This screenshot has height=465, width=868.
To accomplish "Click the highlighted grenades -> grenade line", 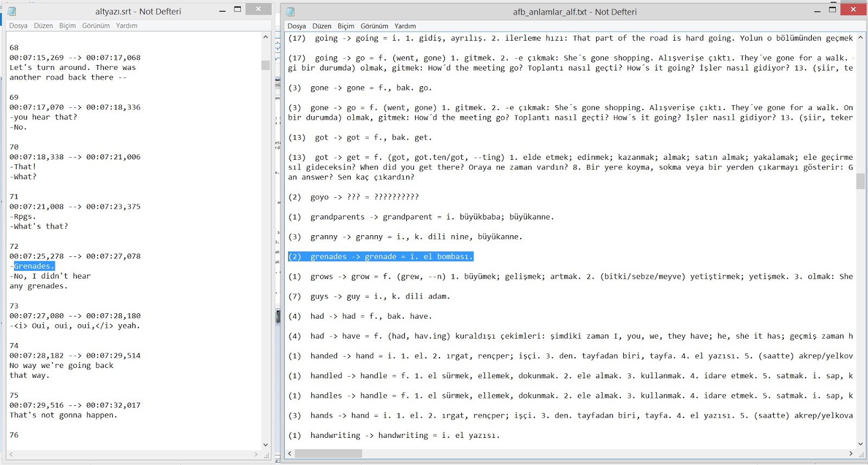I will [x=381, y=256].
